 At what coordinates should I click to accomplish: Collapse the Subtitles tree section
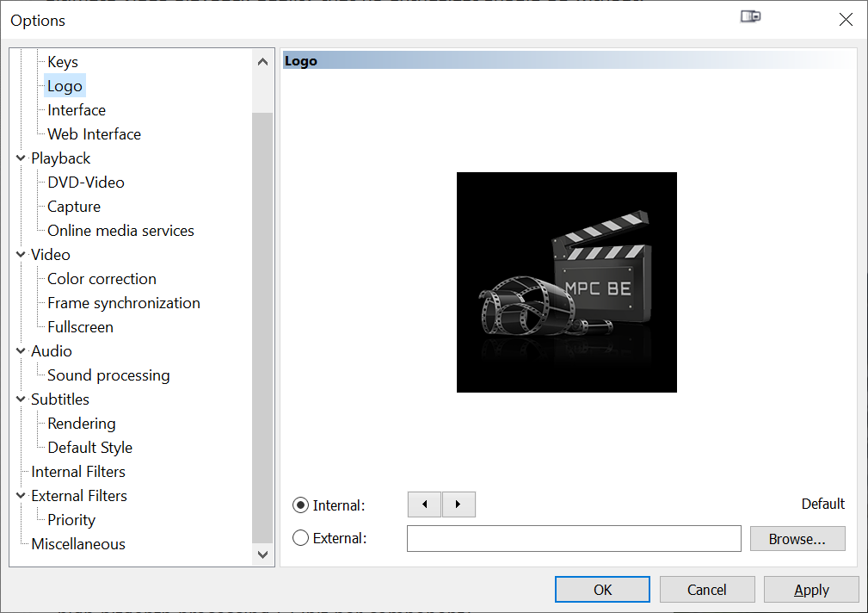click(21, 399)
